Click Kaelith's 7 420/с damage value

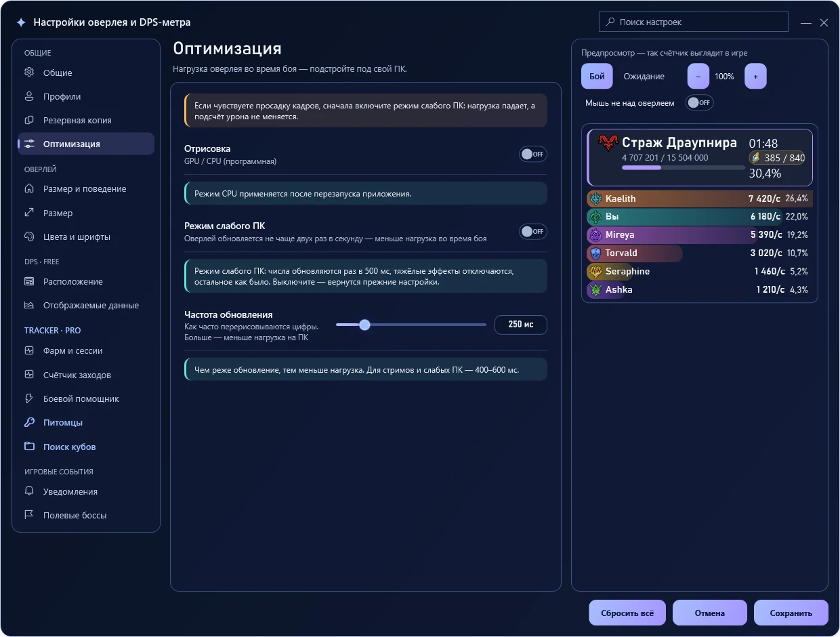pyautogui.click(x=765, y=199)
